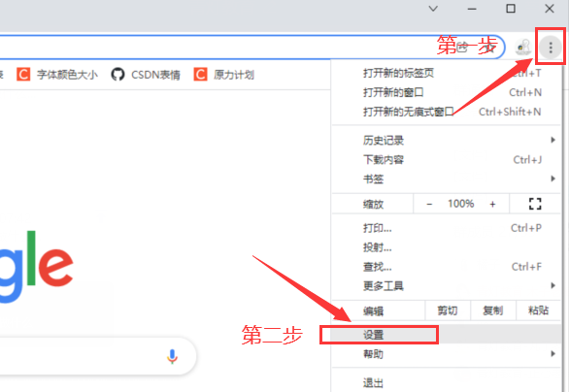Click the bookmark star icon in address bar
Image resolution: width=569 pixels, height=392 pixels.
click(489, 48)
